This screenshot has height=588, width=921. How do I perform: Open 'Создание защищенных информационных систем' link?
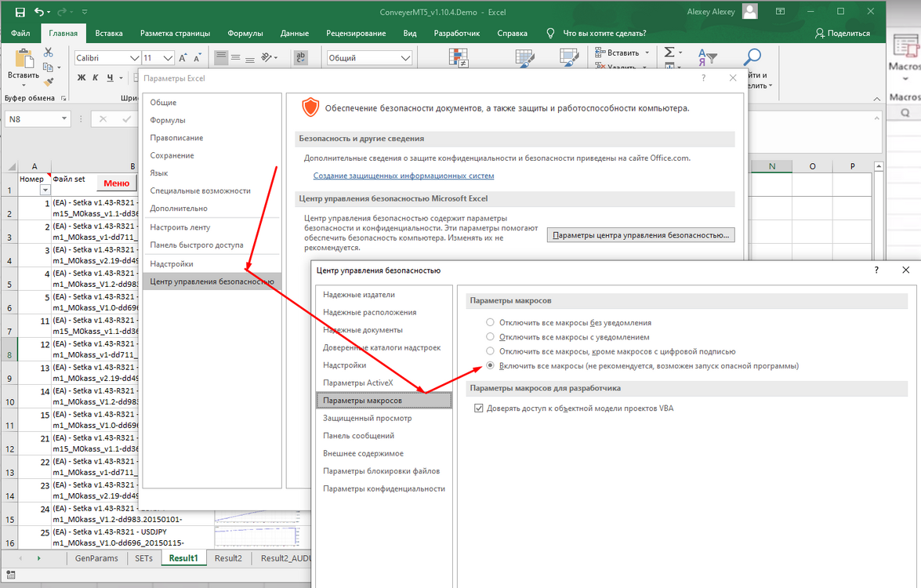click(404, 176)
